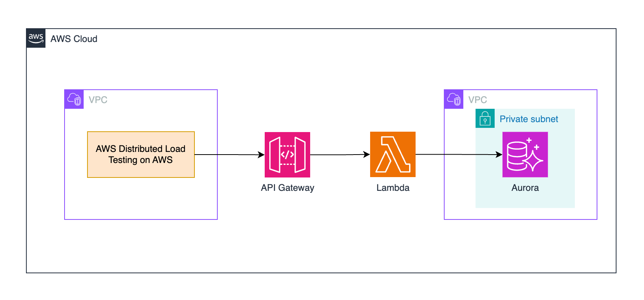Click the left VPC cloud icon
This screenshot has height=300, width=644.
pyautogui.click(x=74, y=99)
